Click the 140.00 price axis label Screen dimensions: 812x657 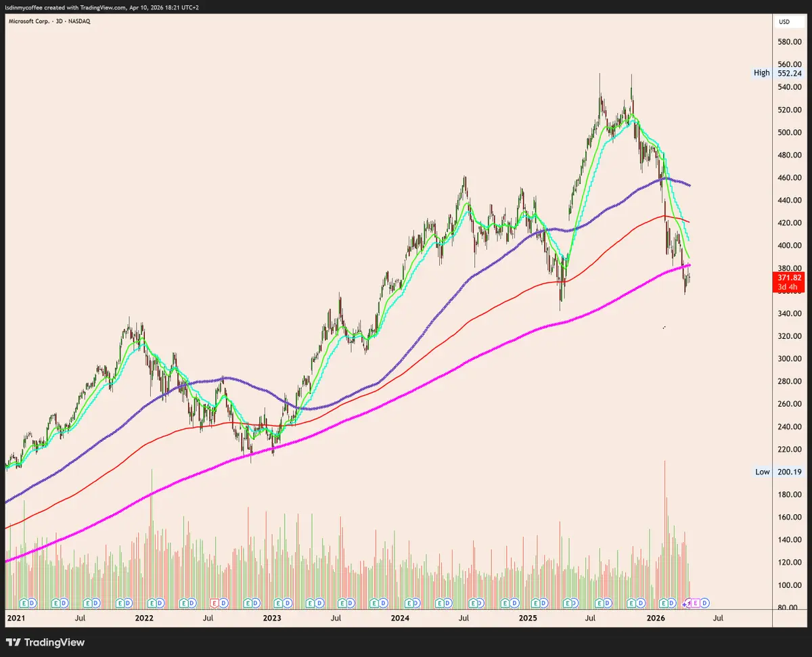(x=790, y=541)
